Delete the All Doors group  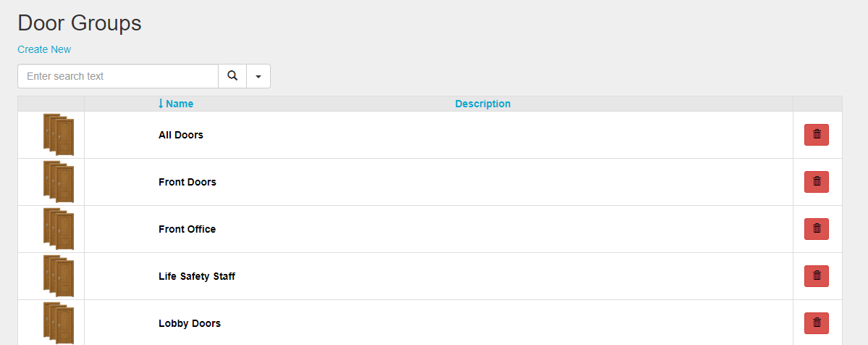(x=816, y=135)
